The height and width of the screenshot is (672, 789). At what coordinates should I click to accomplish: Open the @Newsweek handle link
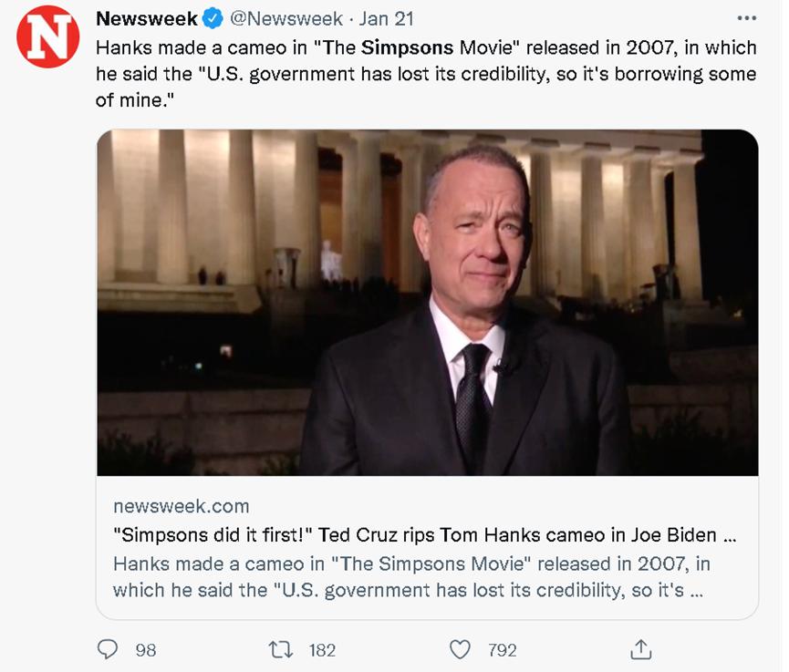[x=284, y=18]
